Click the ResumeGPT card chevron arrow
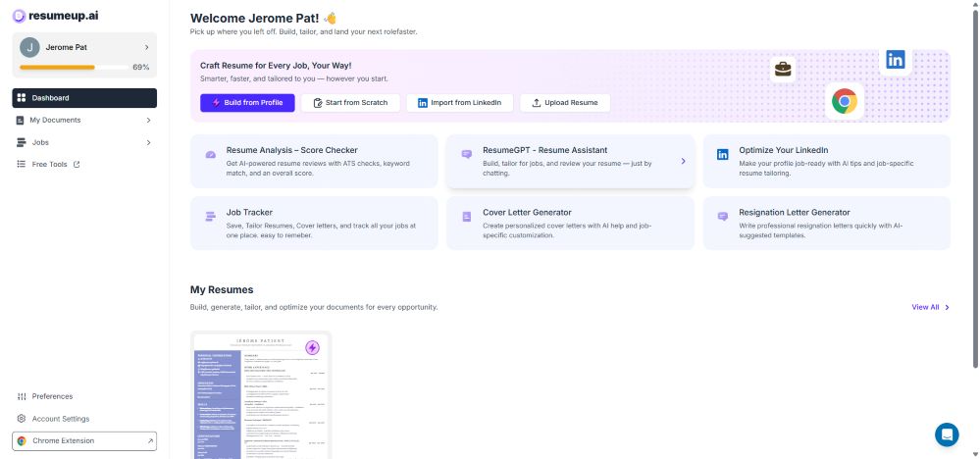This screenshot has width=980, height=459. tap(683, 161)
